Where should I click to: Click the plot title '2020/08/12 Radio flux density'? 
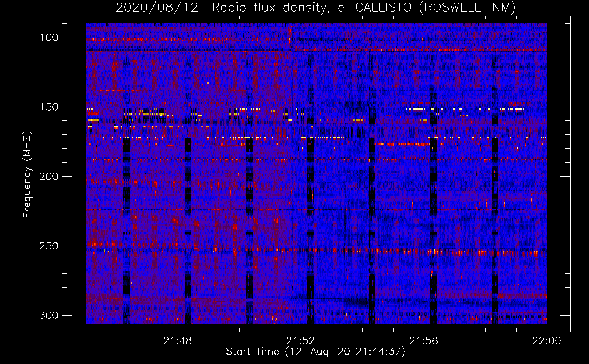pyautogui.click(x=223, y=8)
